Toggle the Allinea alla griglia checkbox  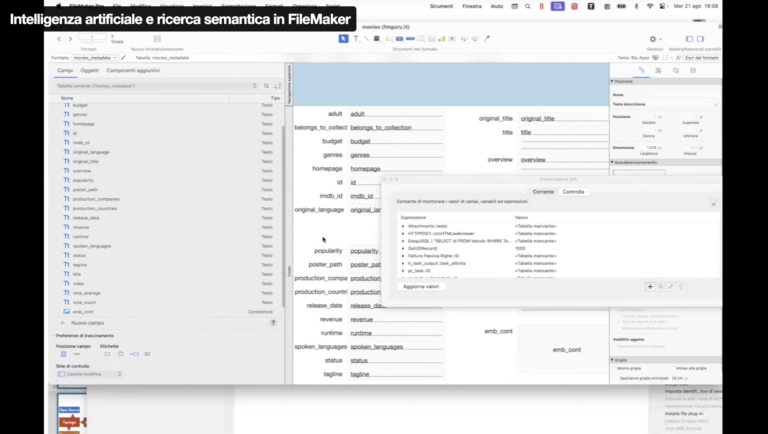(672, 368)
